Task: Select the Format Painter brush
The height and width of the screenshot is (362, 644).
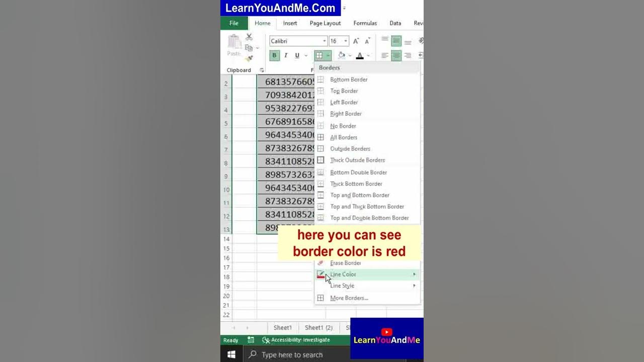Action: (x=249, y=58)
